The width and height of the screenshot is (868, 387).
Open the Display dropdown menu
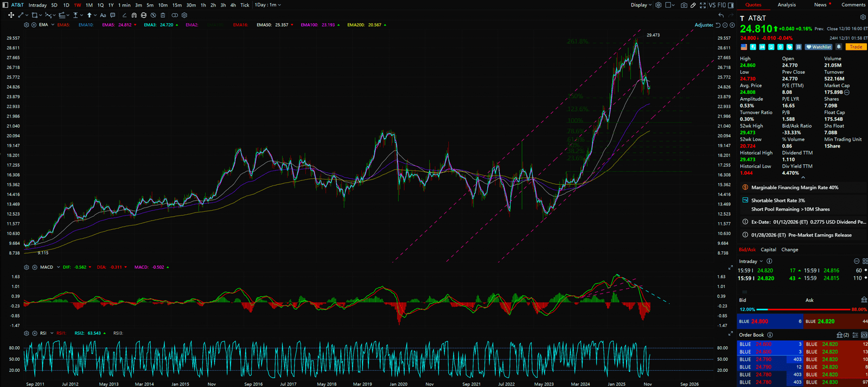641,5
